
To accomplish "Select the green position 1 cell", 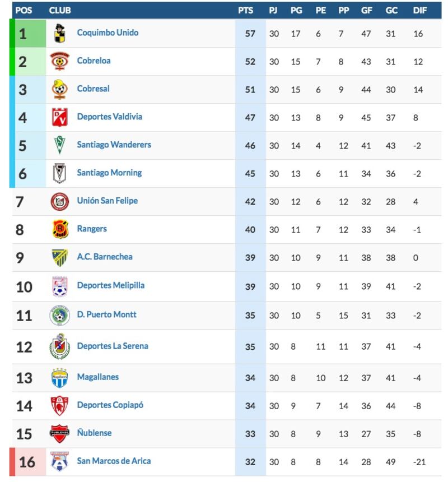I will tap(30, 34).
